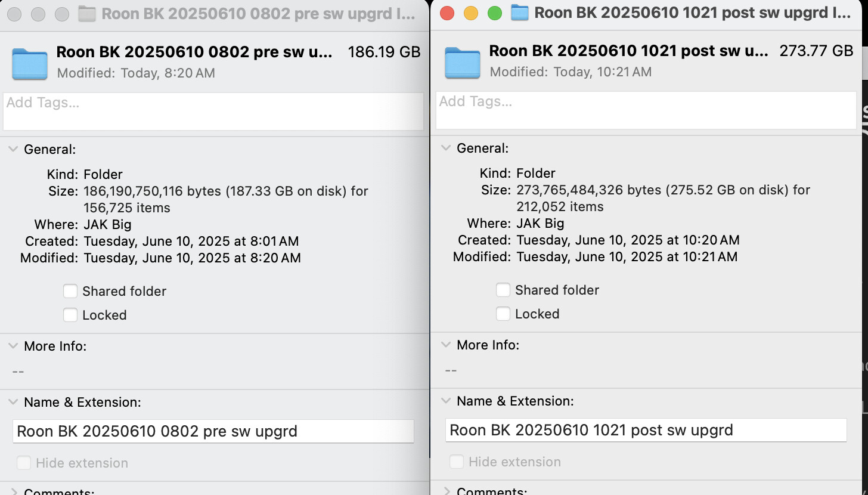
Task: Enable Locked checkbox in pre sw upgrd window
Action: [70, 315]
